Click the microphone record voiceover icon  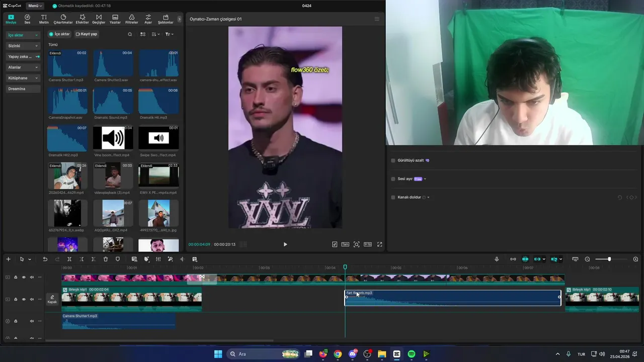pyautogui.click(x=497, y=259)
